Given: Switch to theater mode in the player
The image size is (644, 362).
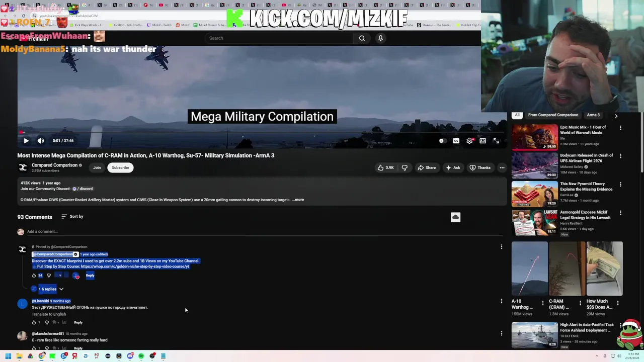Looking at the screenshot, I should [482, 141].
